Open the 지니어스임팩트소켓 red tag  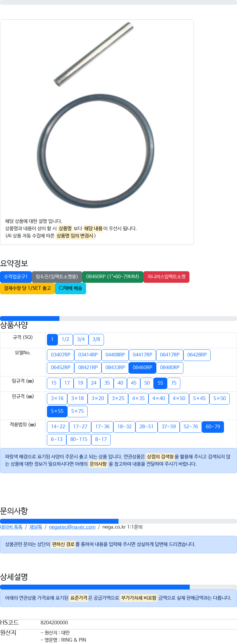point(166,277)
